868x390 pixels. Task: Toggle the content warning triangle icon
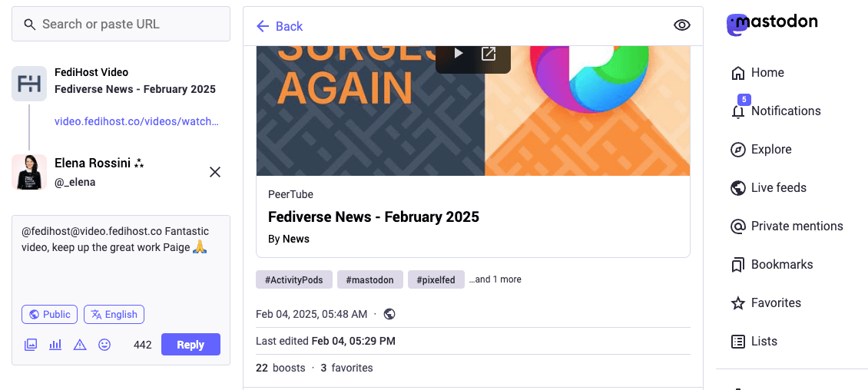click(x=80, y=345)
